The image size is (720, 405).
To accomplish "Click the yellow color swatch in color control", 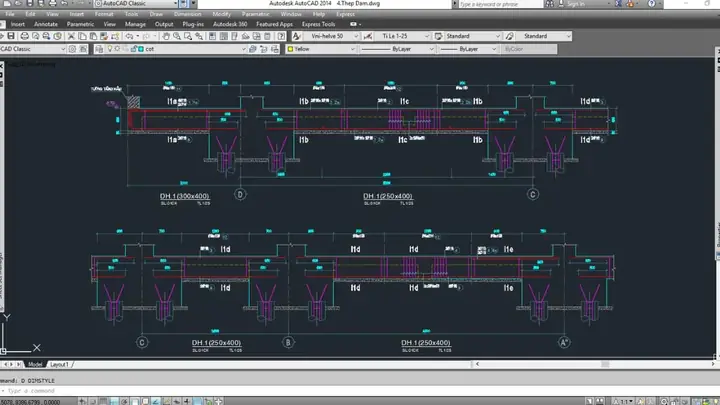I will click(290, 49).
